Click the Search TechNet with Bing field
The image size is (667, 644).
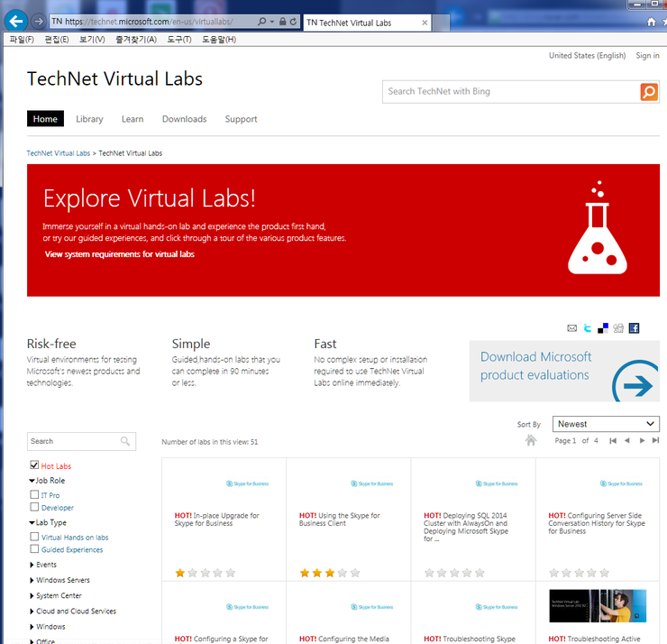click(x=511, y=91)
